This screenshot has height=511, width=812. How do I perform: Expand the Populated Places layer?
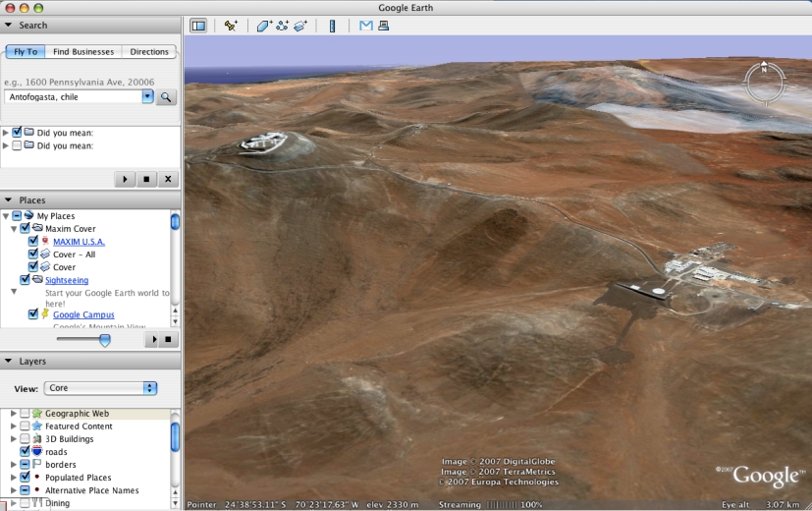click(x=14, y=478)
